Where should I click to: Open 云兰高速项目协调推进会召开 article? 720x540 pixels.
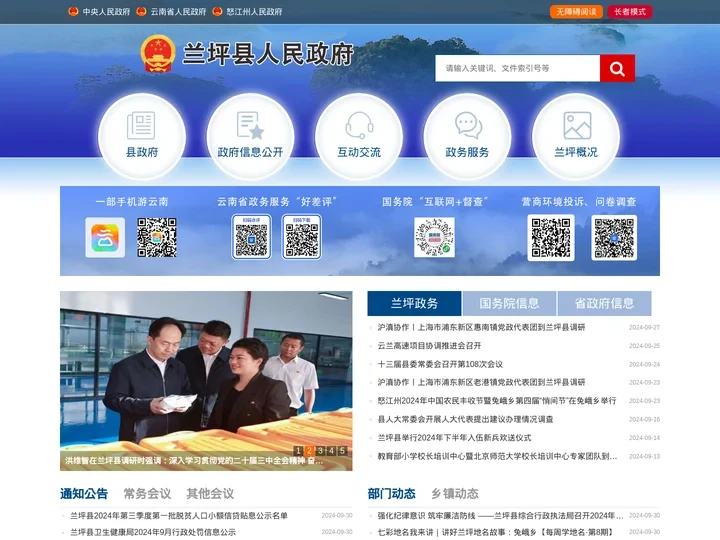click(x=429, y=346)
